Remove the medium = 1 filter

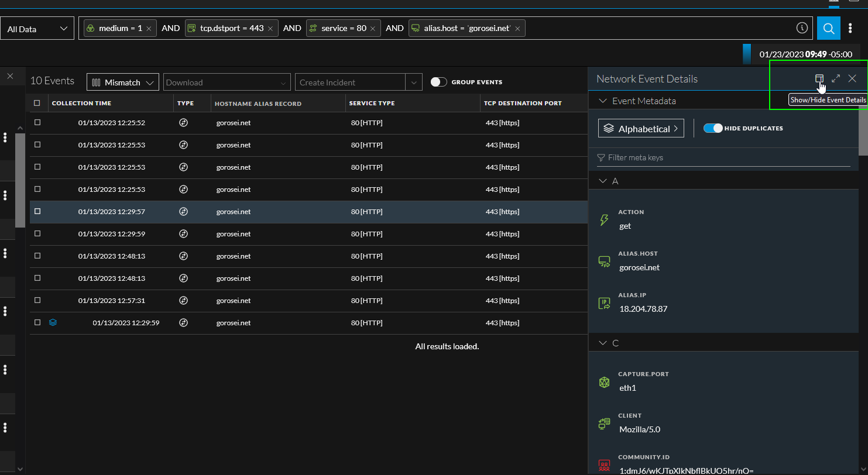point(149,29)
